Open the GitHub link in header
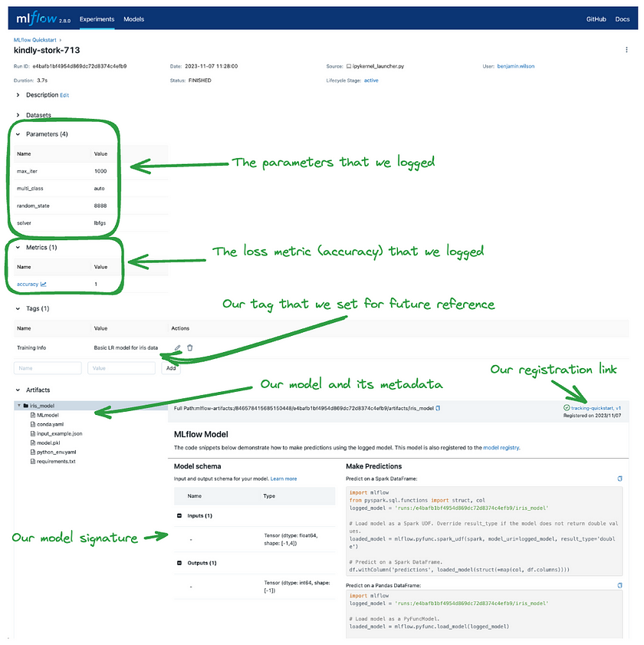 (x=596, y=19)
